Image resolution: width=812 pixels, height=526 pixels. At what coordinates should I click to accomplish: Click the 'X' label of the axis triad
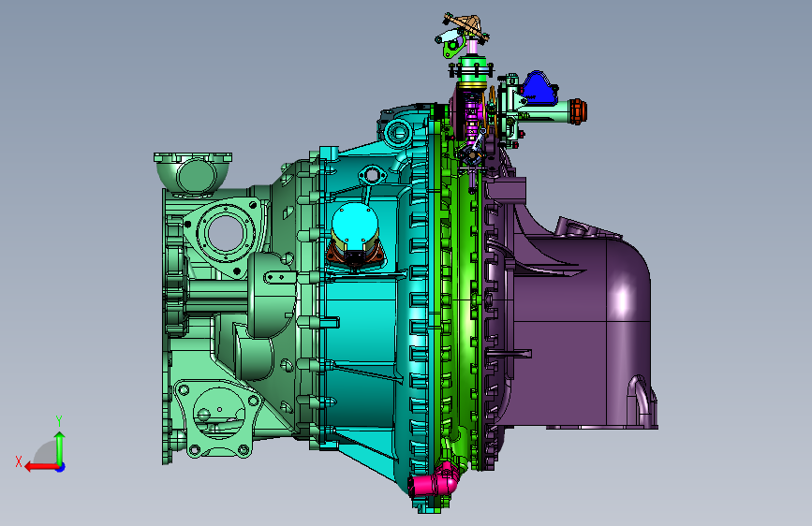(x=19, y=461)
